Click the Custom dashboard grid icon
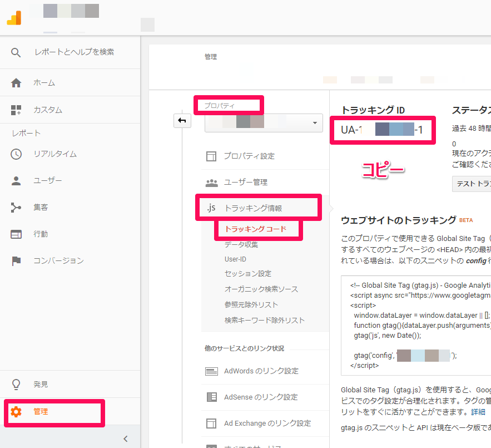This screenshot has width=491, height=448. (16, 110)
